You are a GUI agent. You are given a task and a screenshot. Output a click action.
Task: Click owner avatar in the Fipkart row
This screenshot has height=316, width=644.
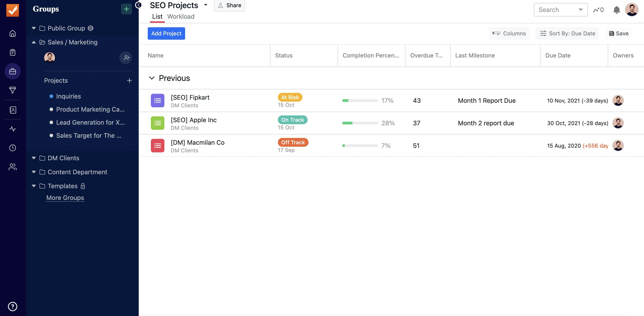coord(618,101)
